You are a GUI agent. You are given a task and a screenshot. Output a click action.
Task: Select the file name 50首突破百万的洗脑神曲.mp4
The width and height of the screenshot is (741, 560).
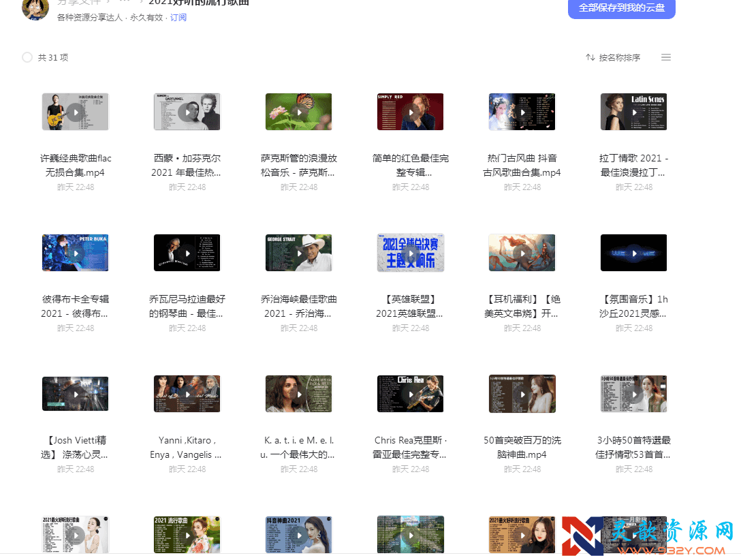[522, 447]
